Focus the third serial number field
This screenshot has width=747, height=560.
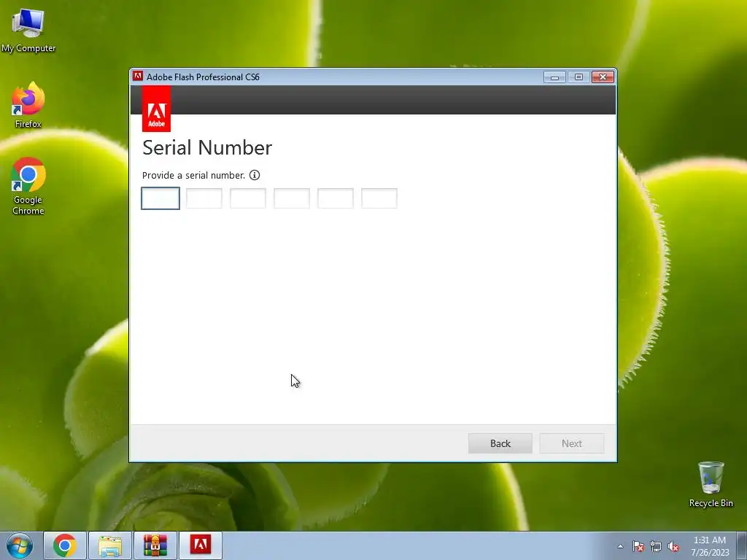point(248,198)
